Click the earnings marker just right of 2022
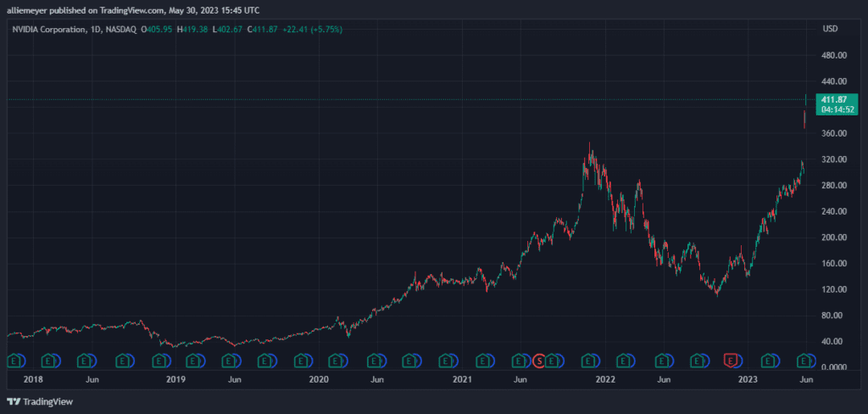The height and width of the screenshot is (414, 868). point(625,361)
